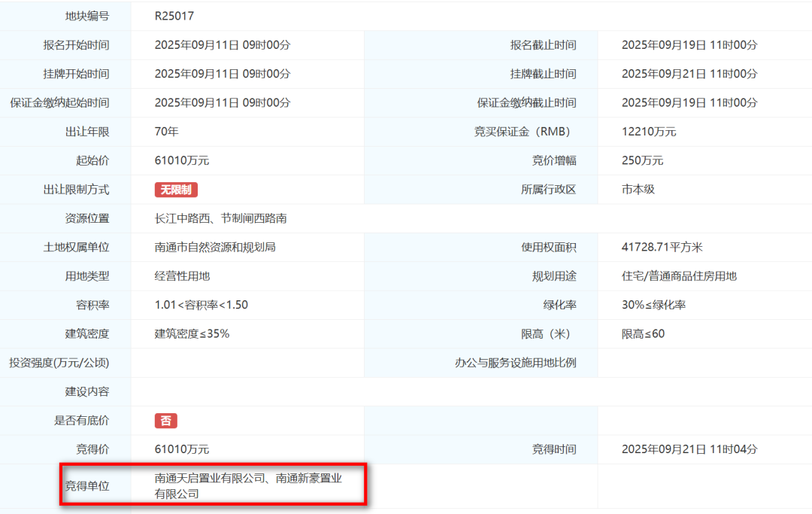Click the 用地类型 label
812x514 pixels.
pyautogui.click(x=87, y=276)
